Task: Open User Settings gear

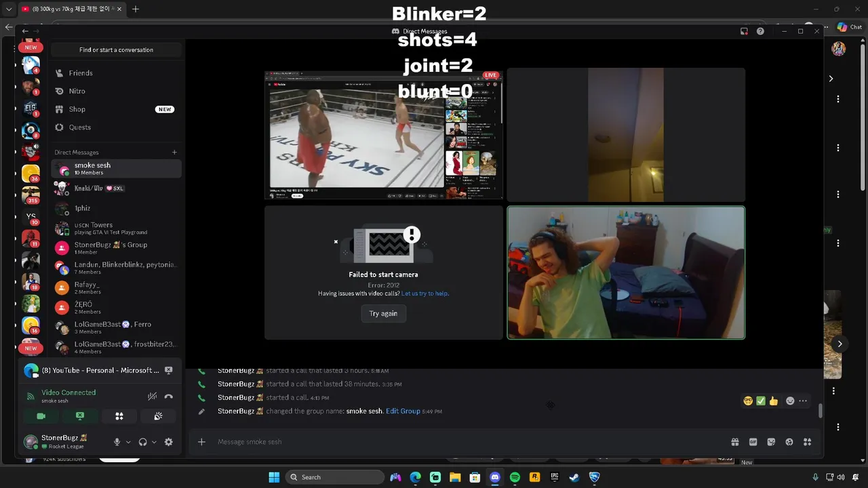Action: 169,442
